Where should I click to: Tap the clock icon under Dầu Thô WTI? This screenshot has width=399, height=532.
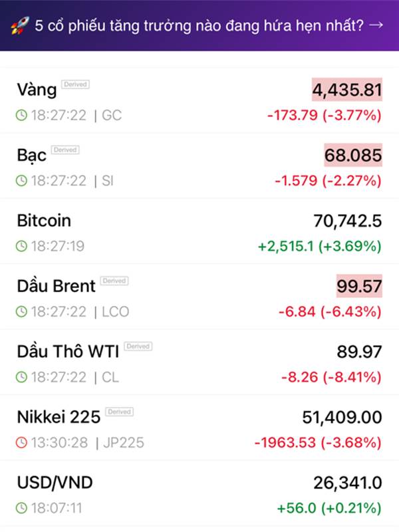22,376
